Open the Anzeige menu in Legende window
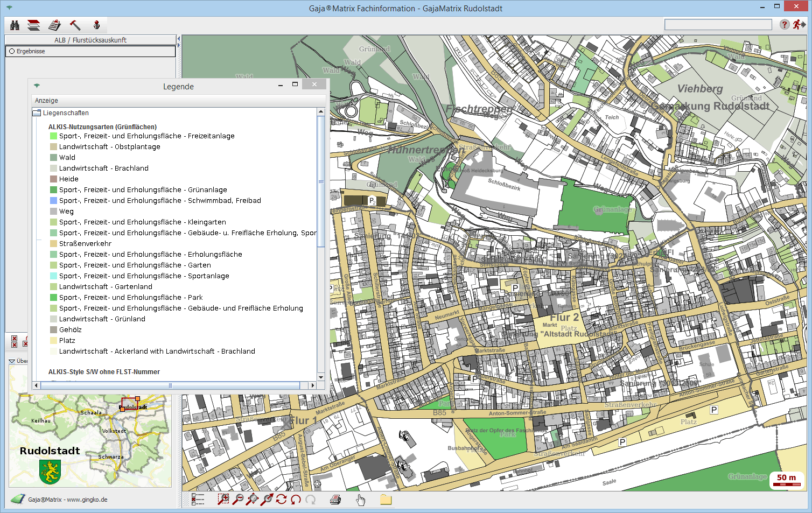 click(46, 101)
